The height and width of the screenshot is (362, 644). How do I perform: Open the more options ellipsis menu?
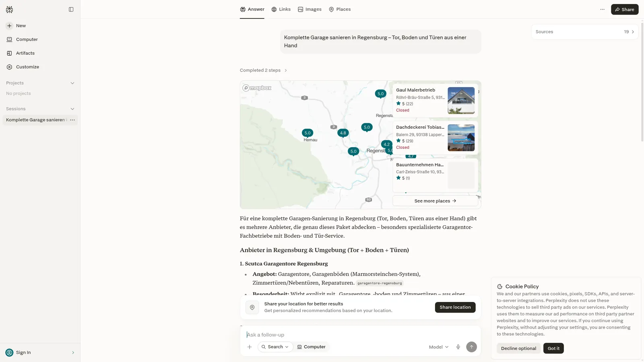click(x=602, y=9)
